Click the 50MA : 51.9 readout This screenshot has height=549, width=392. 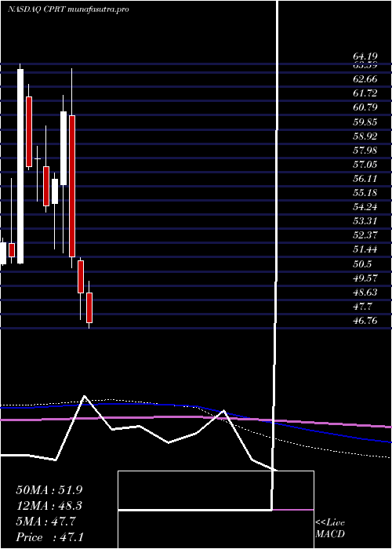click(x=49, y=490)
